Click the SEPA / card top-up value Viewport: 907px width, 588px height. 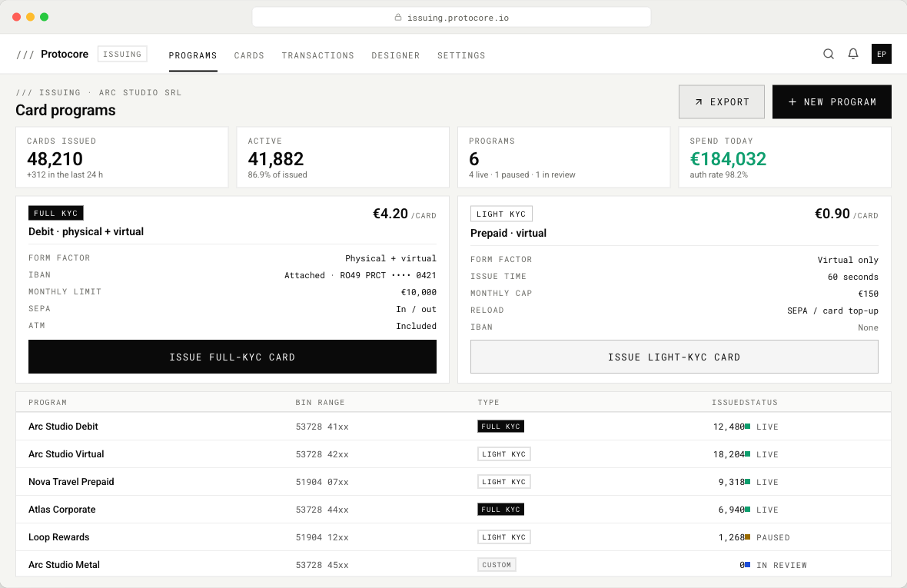pos(833,311)
